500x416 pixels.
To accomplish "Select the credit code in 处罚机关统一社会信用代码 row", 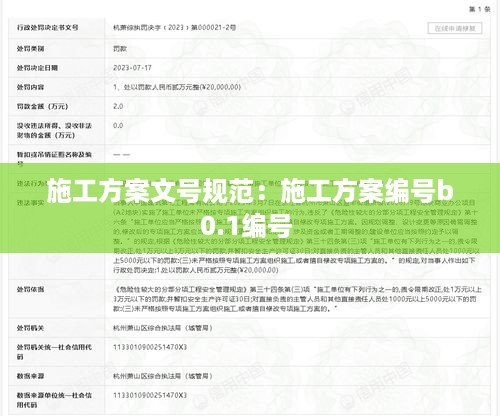I will click(x=150, y=347).
